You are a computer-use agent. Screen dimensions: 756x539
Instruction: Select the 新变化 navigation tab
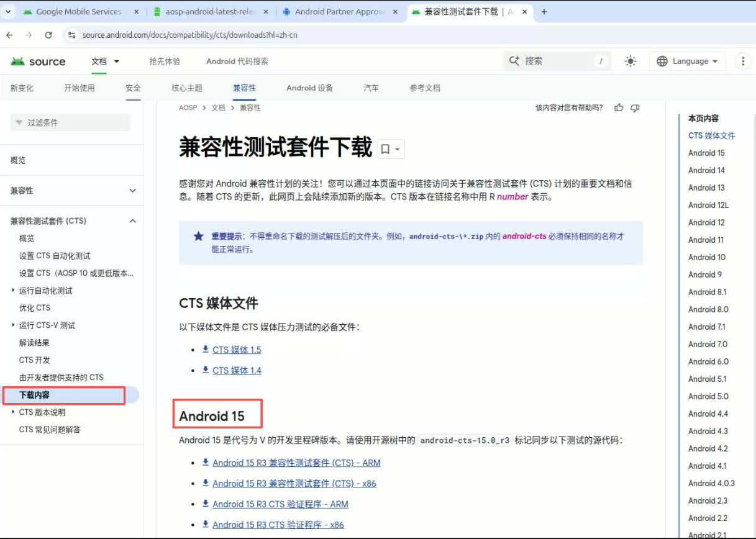(x=22, y=88)
